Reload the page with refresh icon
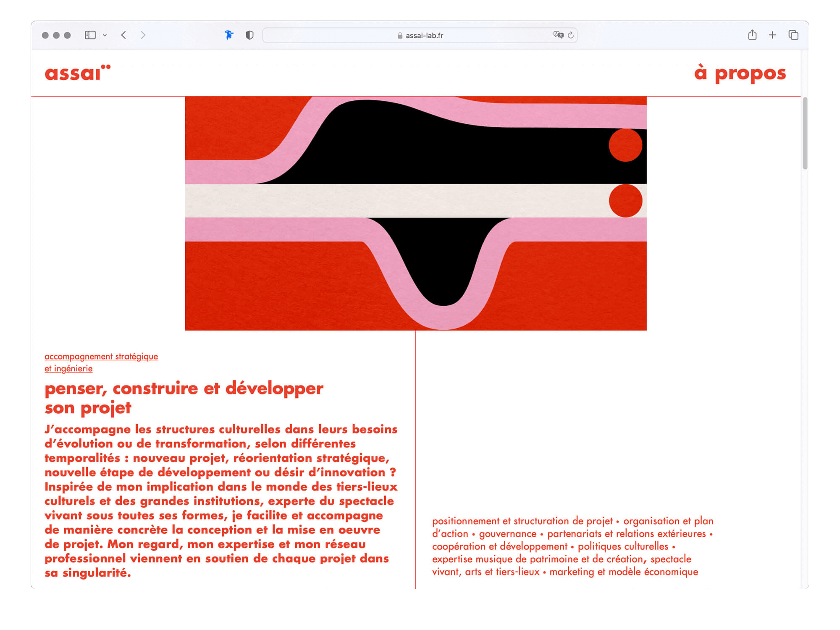 (x=571, y=35)
